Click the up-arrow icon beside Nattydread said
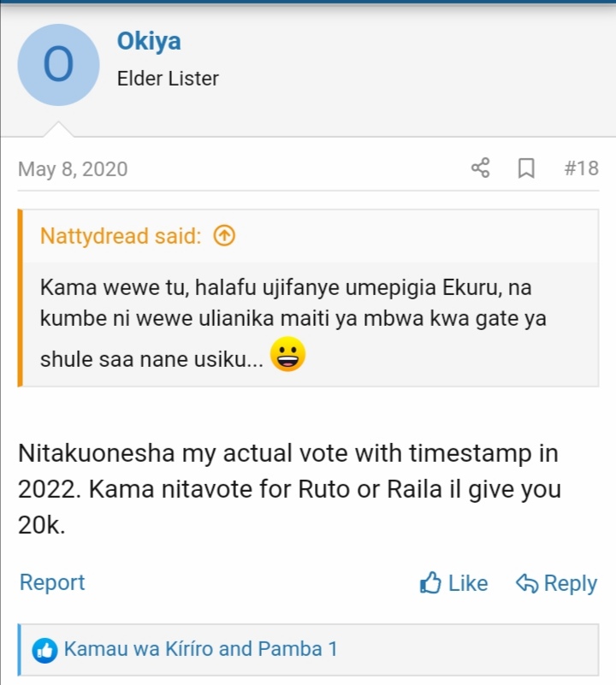 223,236
